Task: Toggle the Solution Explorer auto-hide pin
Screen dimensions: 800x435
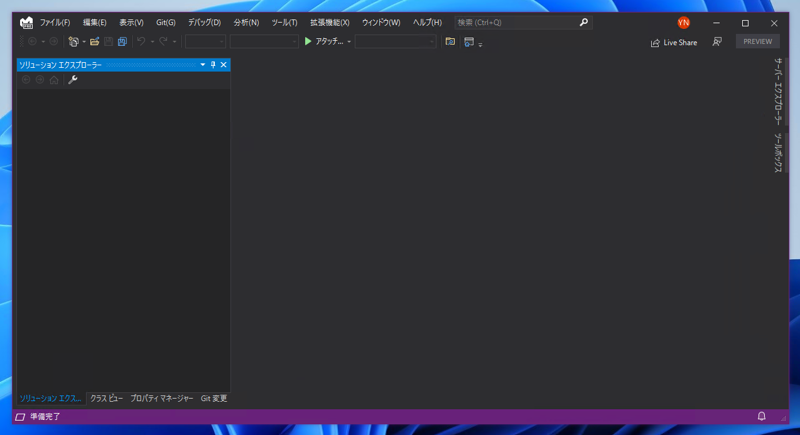Action: (x=213, y=65)
